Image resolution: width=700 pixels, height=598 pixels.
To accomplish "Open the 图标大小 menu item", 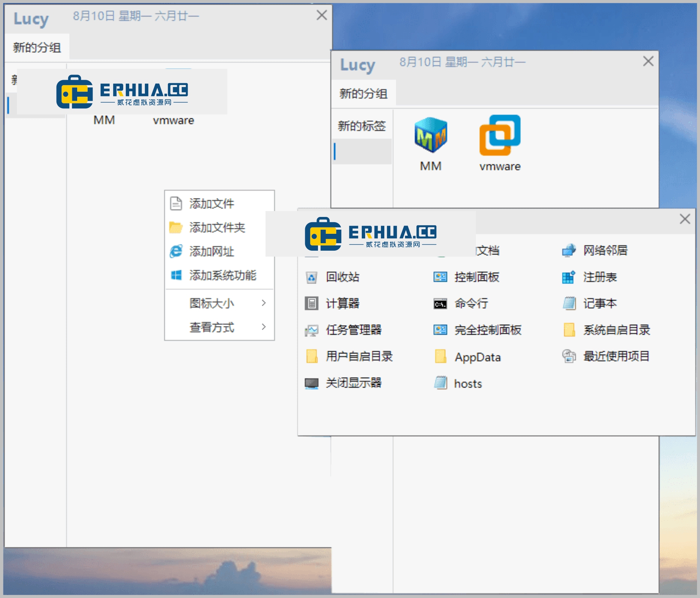I will (219, 303).
